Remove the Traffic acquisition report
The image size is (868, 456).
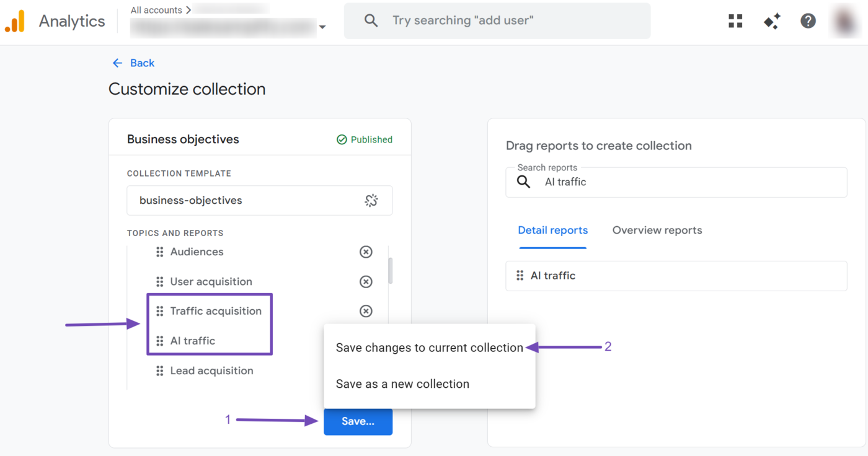click(365, 311)
